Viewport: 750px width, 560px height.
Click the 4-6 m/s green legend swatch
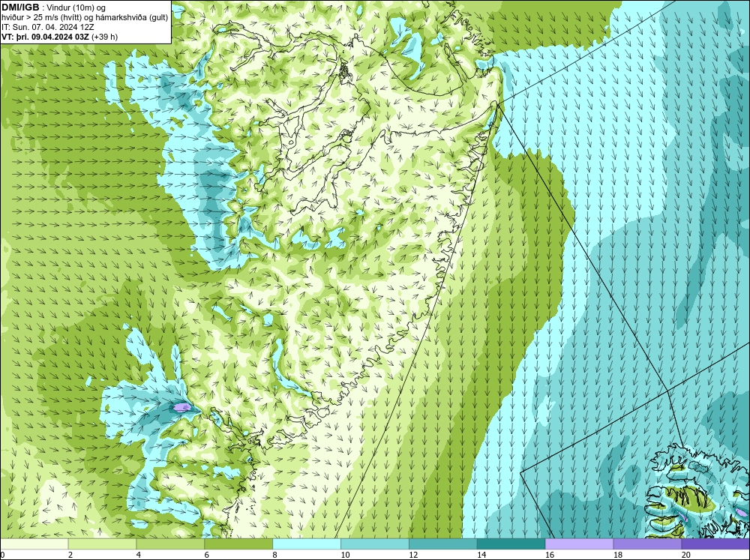(170, 544)
